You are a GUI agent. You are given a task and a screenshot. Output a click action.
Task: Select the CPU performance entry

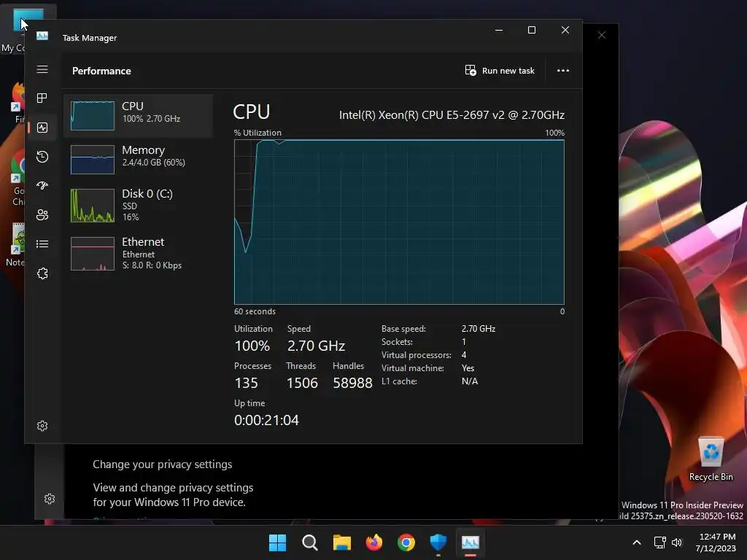[138, 115]
